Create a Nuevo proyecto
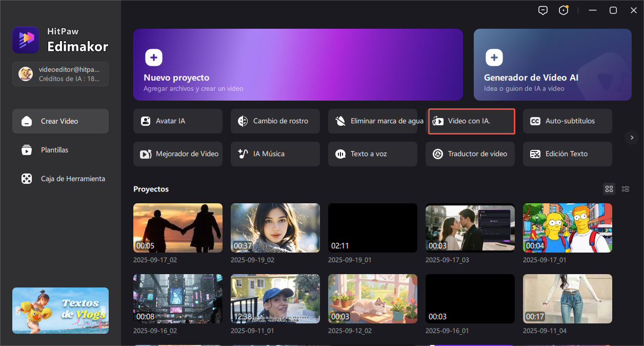Viewport: 644px width, 346px height. click(x=298, y=65)
